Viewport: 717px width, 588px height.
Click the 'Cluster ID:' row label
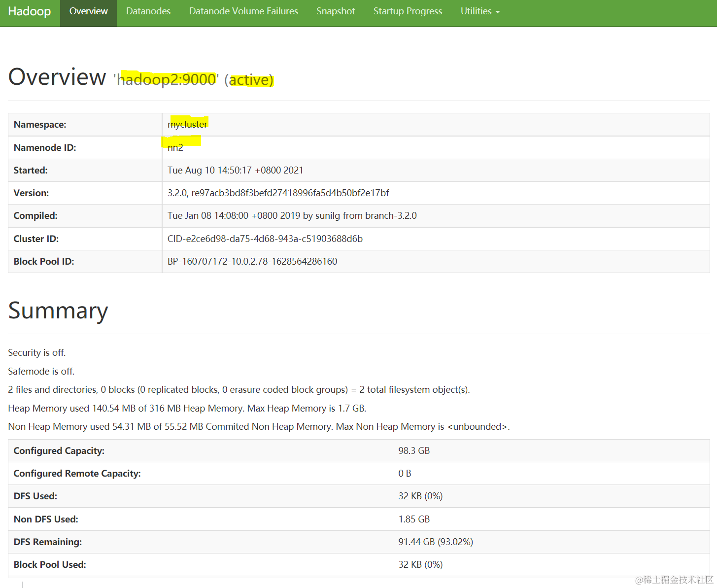pos(36,239)
